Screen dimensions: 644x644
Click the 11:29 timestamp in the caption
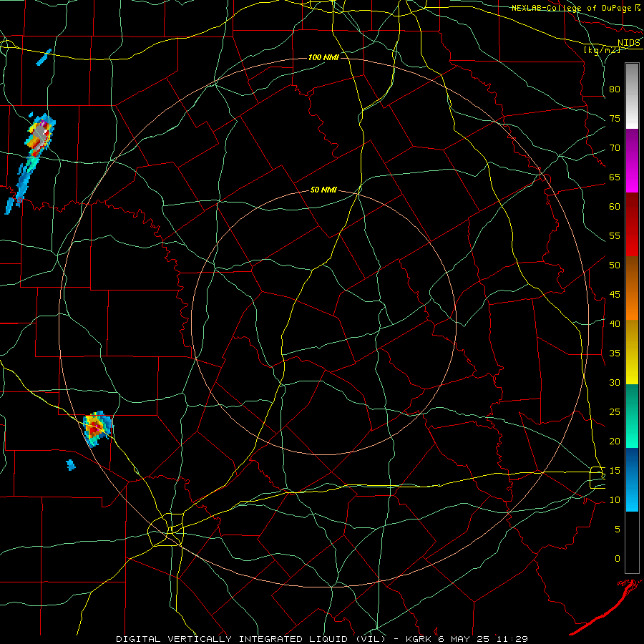(512, 639)
